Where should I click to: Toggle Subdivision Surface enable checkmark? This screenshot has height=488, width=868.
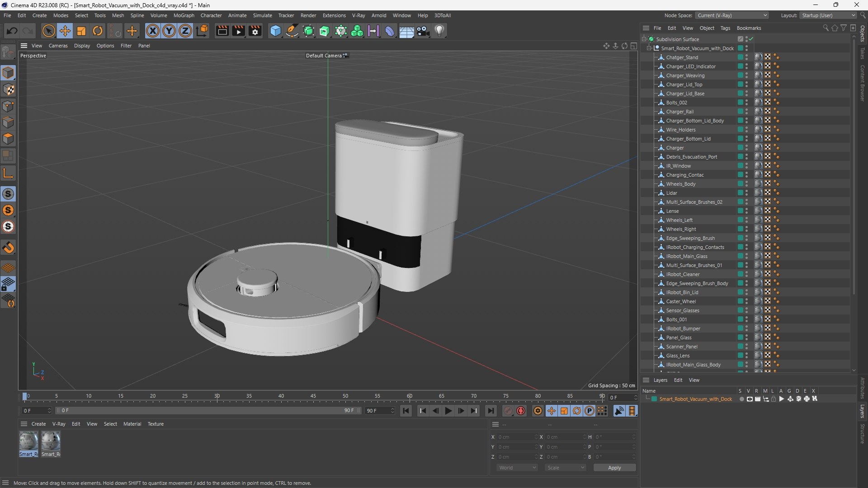[751, 39]
